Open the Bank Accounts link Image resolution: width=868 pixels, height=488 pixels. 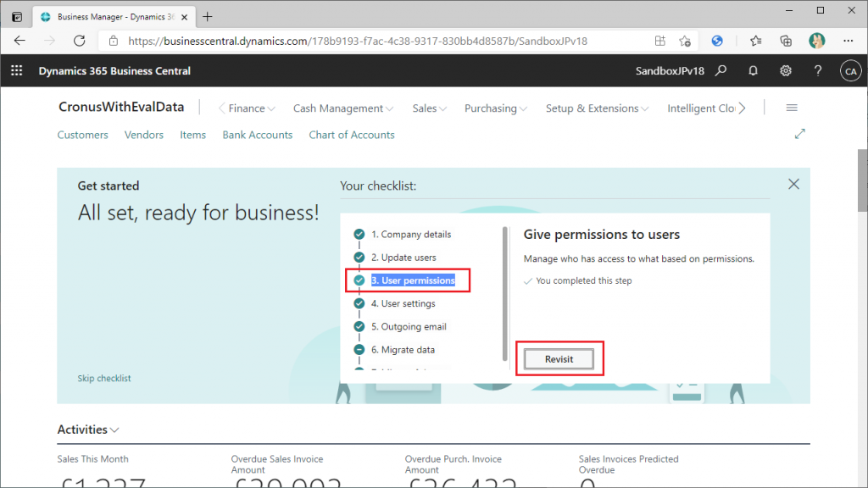258,135
